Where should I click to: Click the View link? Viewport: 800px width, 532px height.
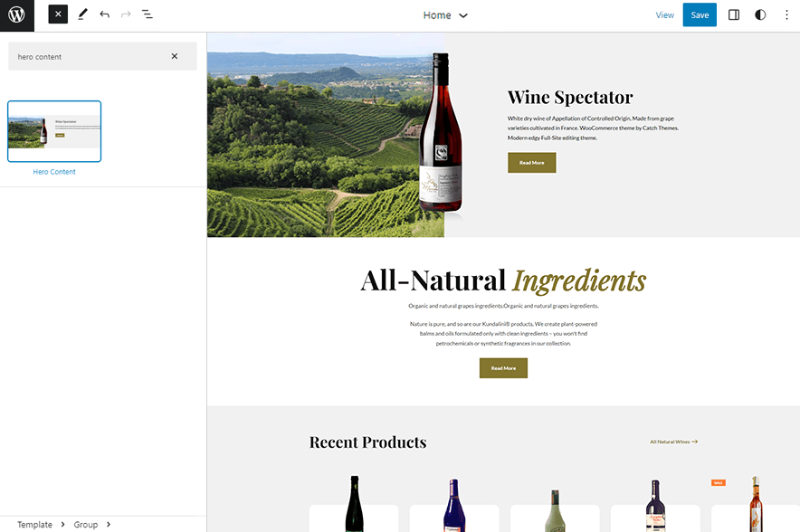click(x=664, y=15)
